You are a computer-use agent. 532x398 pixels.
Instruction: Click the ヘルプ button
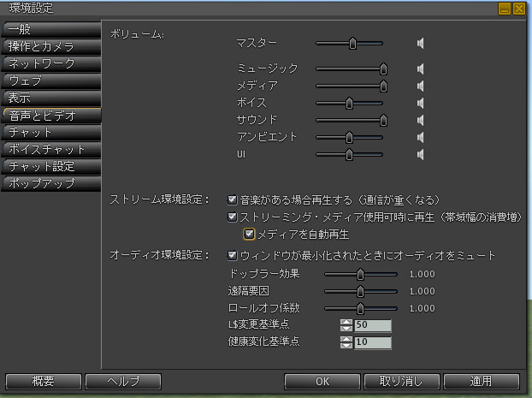click(x=123, y=382)
